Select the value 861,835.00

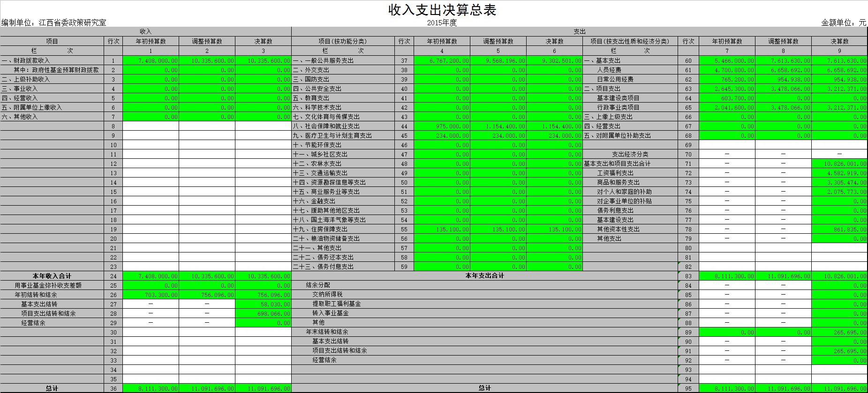(x=839, y=229)
